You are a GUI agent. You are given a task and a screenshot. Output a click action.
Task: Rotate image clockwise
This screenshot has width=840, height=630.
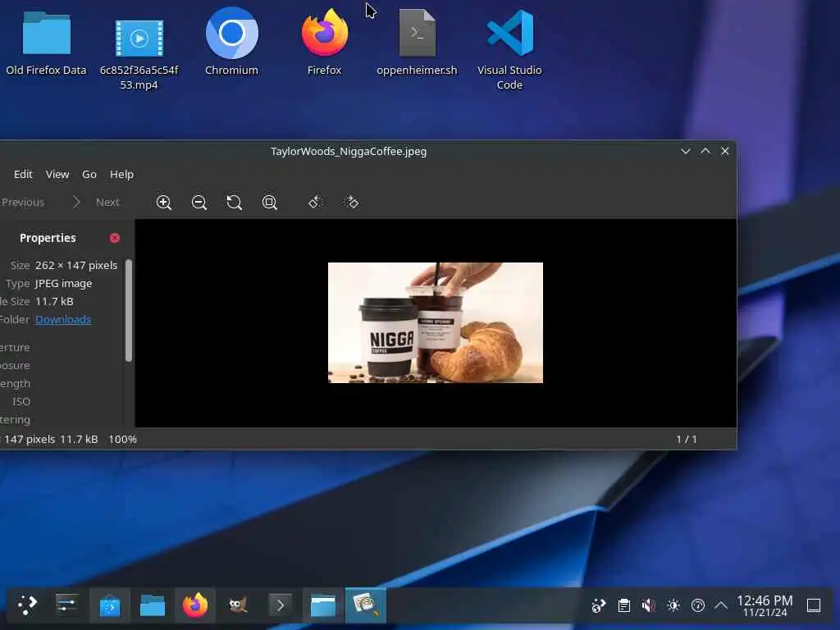351,202
